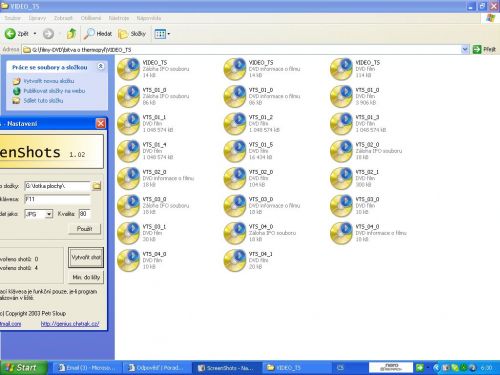The width and height of the screenshot is (500, 375).
Task: Select the VTS_04_0 'DVD film' 10 kB icon
Action: [x=129, y=260]
